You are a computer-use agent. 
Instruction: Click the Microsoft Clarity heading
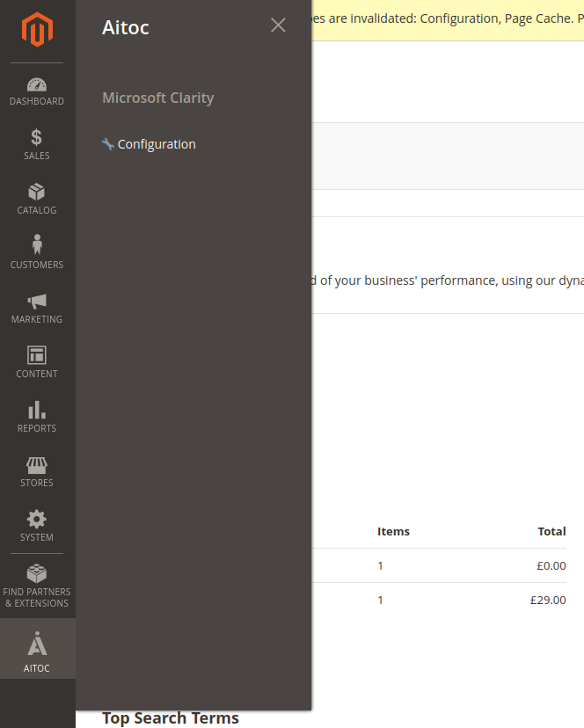pyautogui.click(x=158, y=98)
